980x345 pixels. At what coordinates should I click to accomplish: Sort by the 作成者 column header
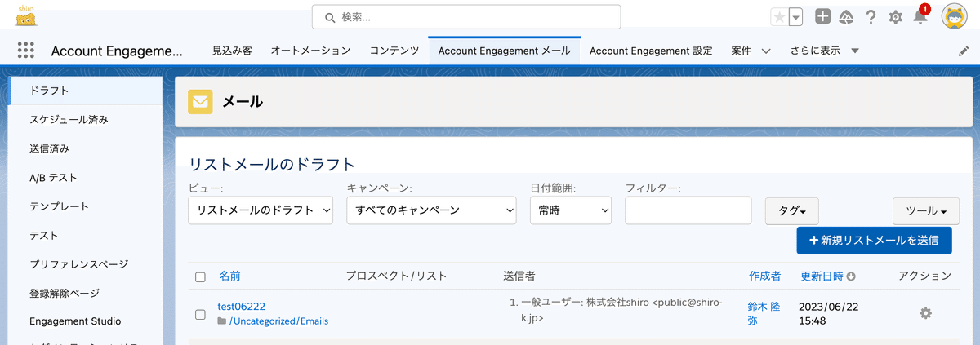pos(764,276)
